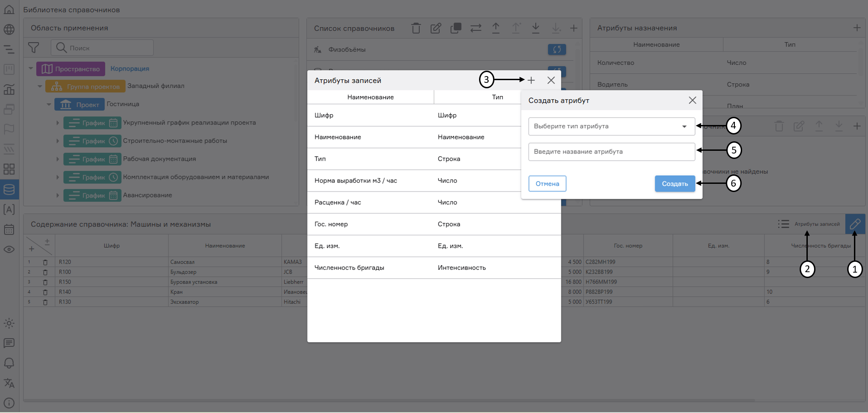Click the plus icon in Атрибуты записей dialog
868x413 pixels.
pos(531,80)
